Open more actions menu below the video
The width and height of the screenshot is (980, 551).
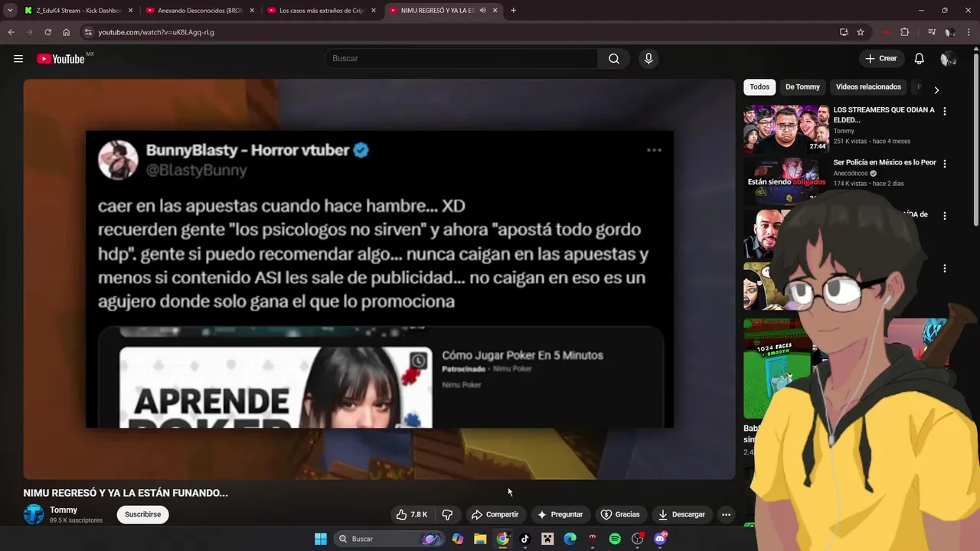click(726, 514)
